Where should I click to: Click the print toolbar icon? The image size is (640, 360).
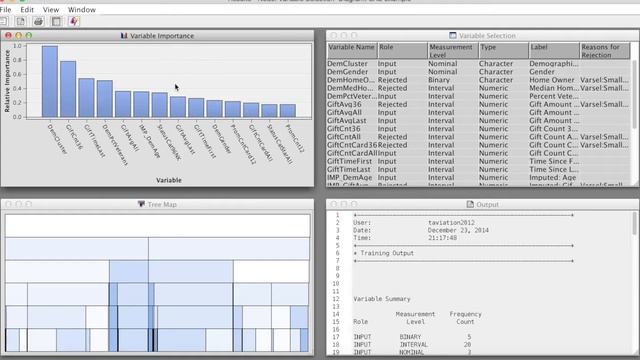click(38, 22)
